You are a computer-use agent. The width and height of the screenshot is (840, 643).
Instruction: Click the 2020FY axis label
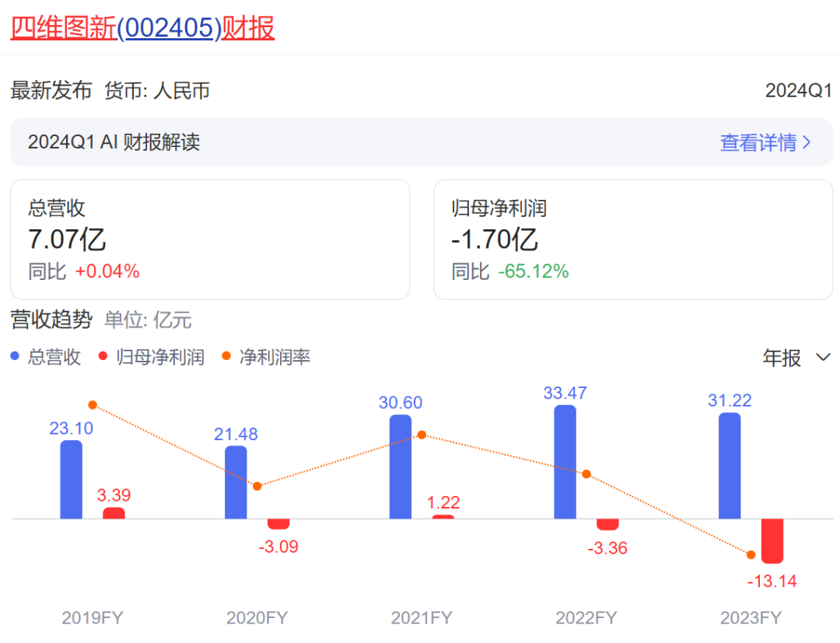point(257,618)
